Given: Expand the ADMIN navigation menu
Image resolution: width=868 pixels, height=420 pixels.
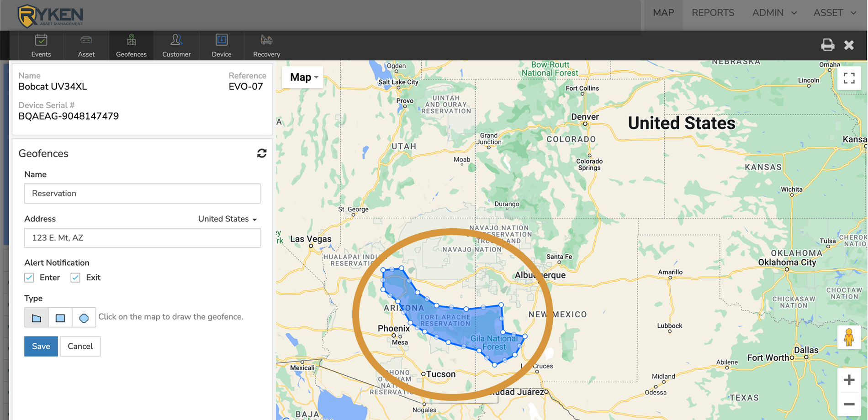Looking at the screenshot, I should pos(774,13).
